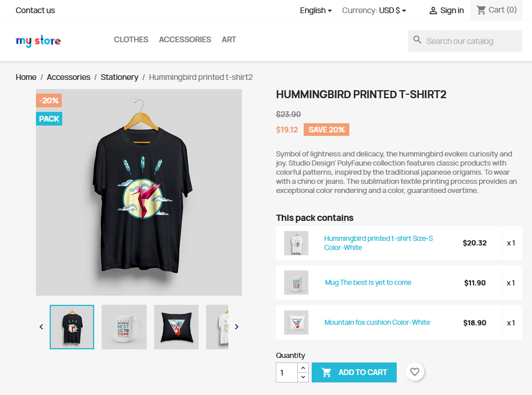Image resolution: width=532 pixels, height=395 pixels.
Task: Click the Sign in person icon
Action: pyautogui.click(x=433, y=11)
